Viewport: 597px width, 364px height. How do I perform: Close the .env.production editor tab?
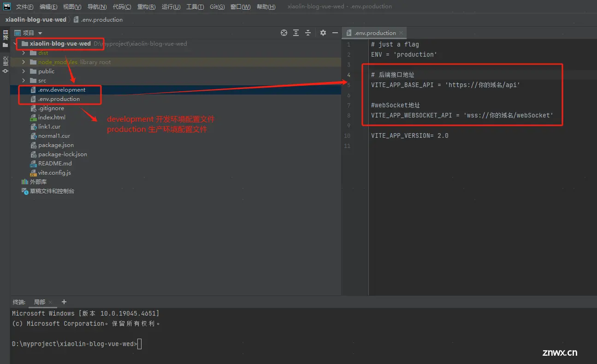pos(401,33)
